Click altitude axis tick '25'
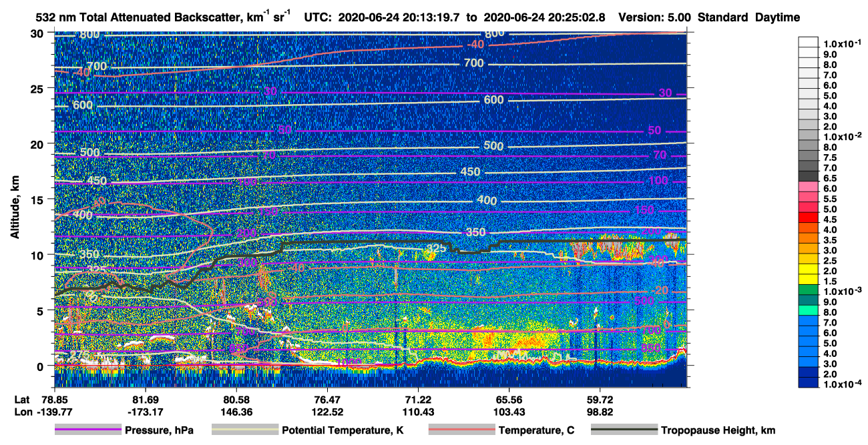Viewport: 868px width, 445px height. 39,88
